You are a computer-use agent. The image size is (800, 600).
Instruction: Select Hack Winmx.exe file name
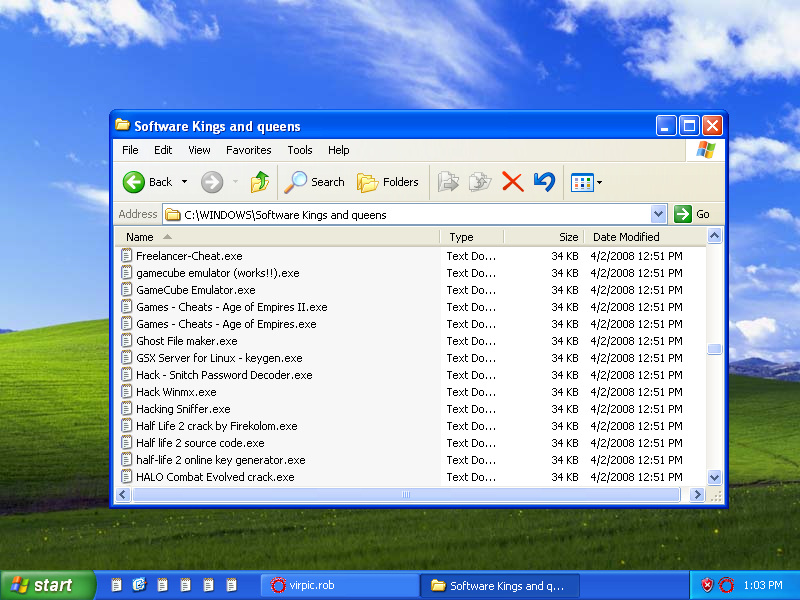coord(176,392)
